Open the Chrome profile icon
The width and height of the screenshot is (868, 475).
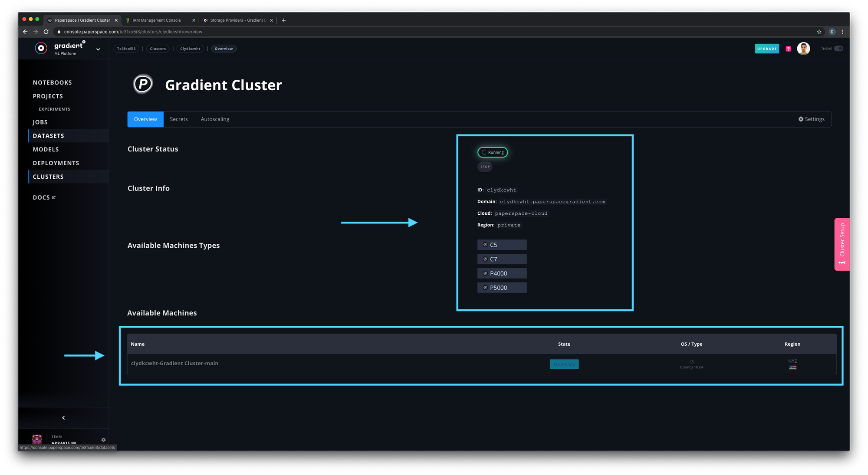[x=832, y=32]
